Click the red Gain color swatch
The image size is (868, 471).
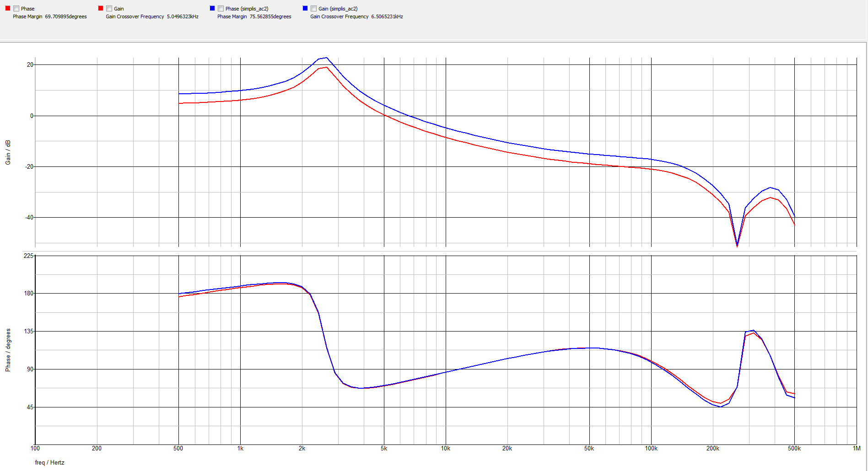click(99, 8)
